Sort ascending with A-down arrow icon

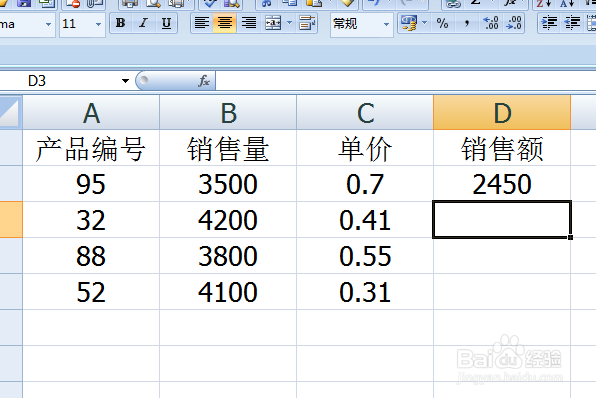click(567, 4)
